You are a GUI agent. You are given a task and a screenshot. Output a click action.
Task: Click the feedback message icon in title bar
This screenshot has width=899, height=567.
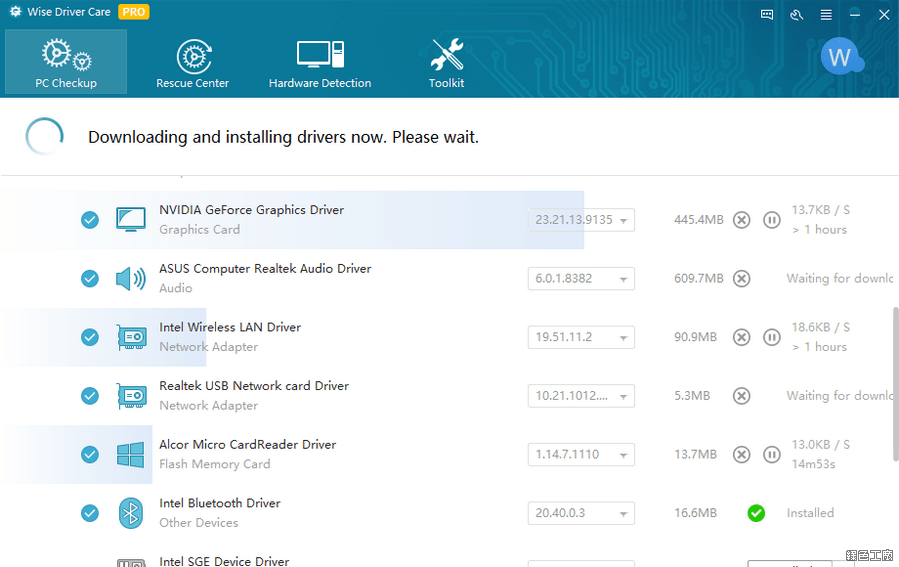(767, 15)
